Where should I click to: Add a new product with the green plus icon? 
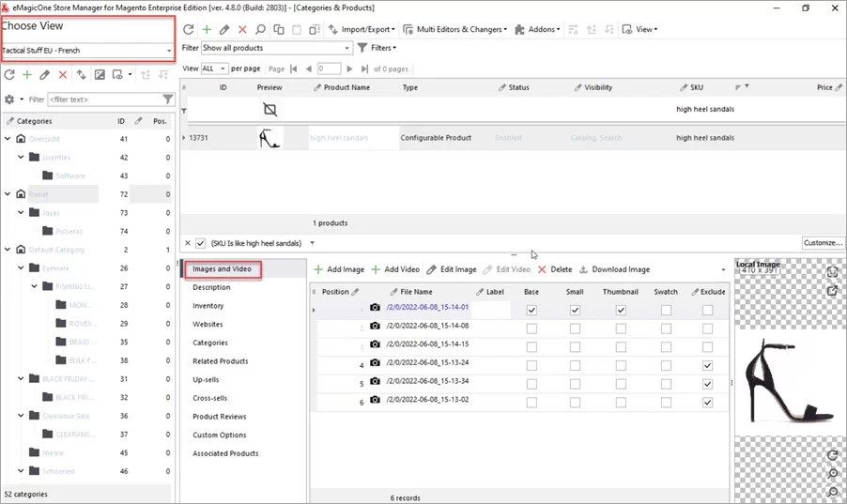coord(207,29)
